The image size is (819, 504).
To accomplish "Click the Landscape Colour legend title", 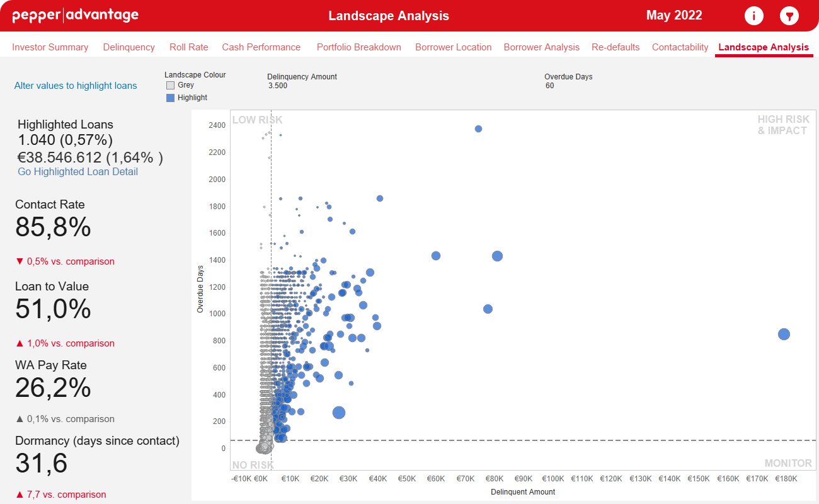I will [x=195, y=75].
